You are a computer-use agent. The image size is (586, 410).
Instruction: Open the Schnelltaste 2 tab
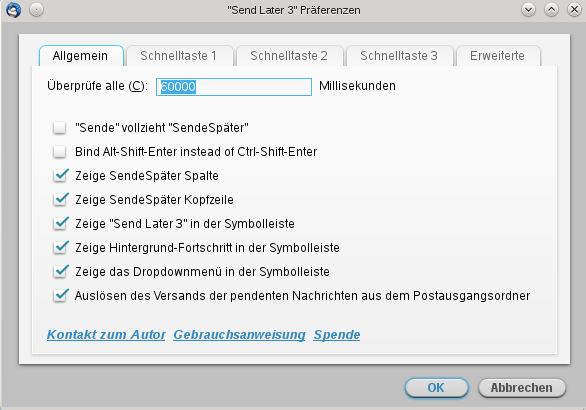(289, 56)
